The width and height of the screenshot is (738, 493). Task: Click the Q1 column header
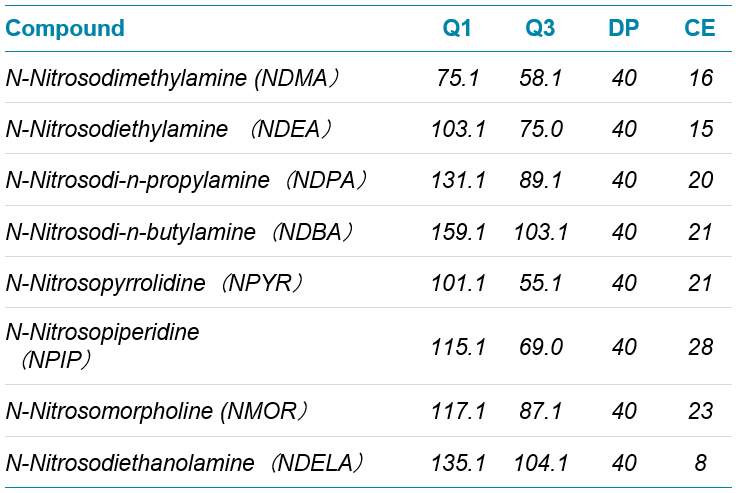click(x=457, y=28)
